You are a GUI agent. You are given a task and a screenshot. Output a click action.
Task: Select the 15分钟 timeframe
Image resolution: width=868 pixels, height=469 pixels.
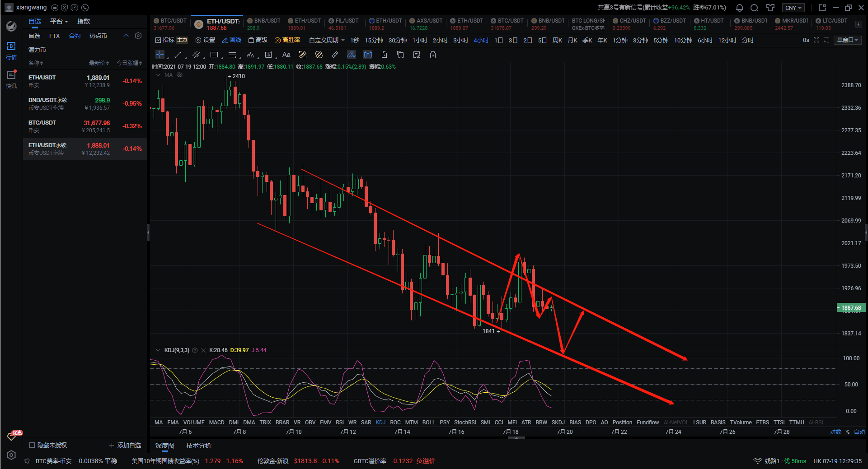point(374,40)
